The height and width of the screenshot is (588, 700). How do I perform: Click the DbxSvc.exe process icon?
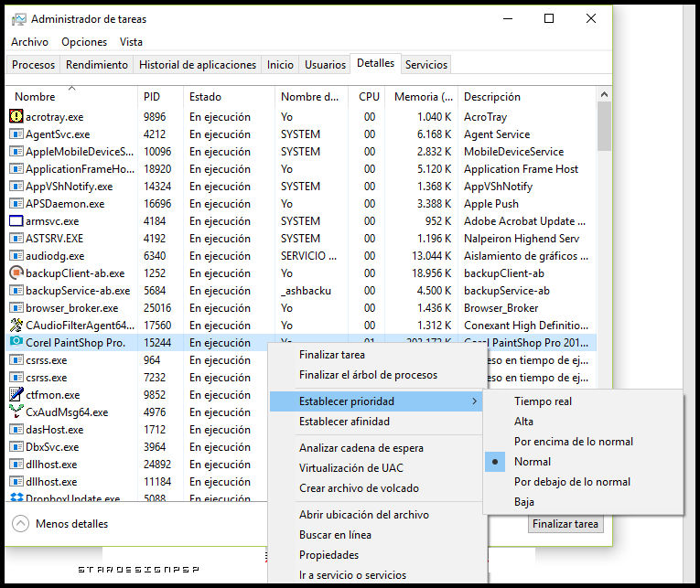pos(16,446)
